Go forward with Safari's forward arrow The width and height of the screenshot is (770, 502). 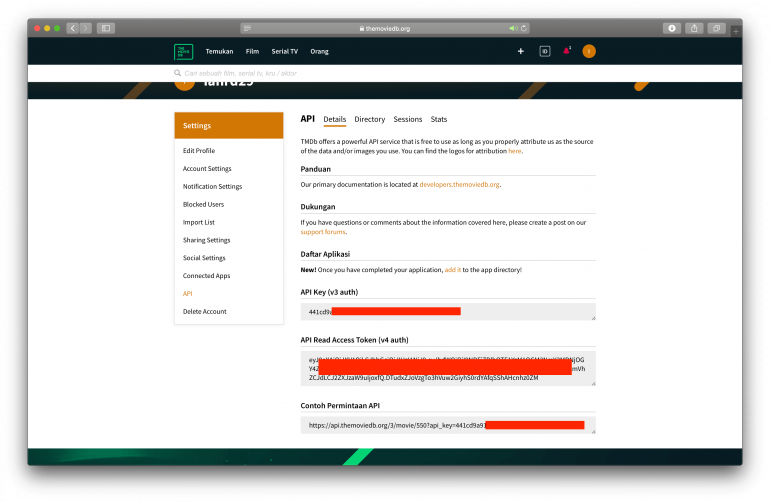point(86,28)
